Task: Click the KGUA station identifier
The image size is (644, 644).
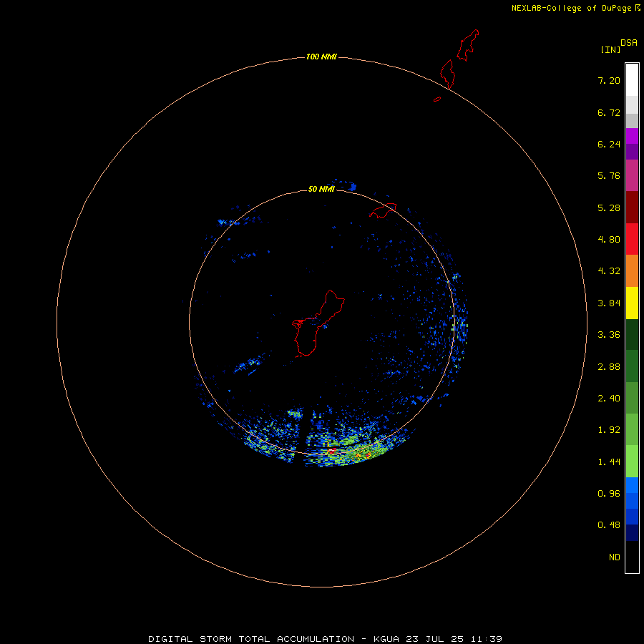Action: coord(387,639)
